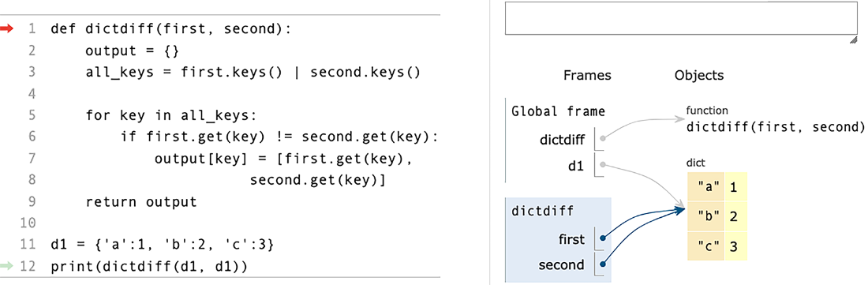Screen dimensions: 868x285
Task: Click the second parameter pointer dot
Action: click(x=603, y=264)
